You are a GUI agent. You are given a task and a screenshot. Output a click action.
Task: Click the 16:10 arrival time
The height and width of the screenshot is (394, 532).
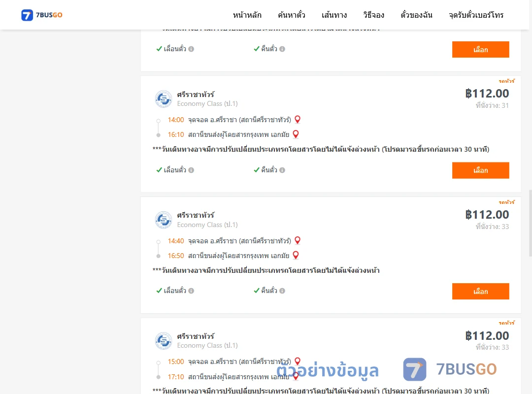coord(176,135)
